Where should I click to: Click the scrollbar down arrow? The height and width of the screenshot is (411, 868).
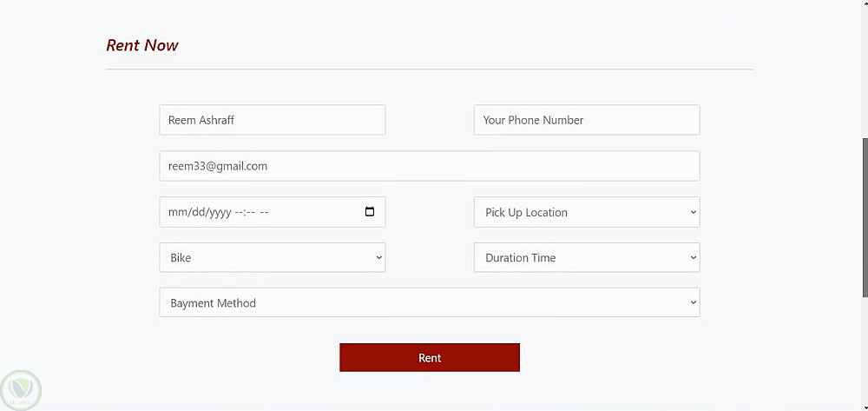click(x=864, y=405)
